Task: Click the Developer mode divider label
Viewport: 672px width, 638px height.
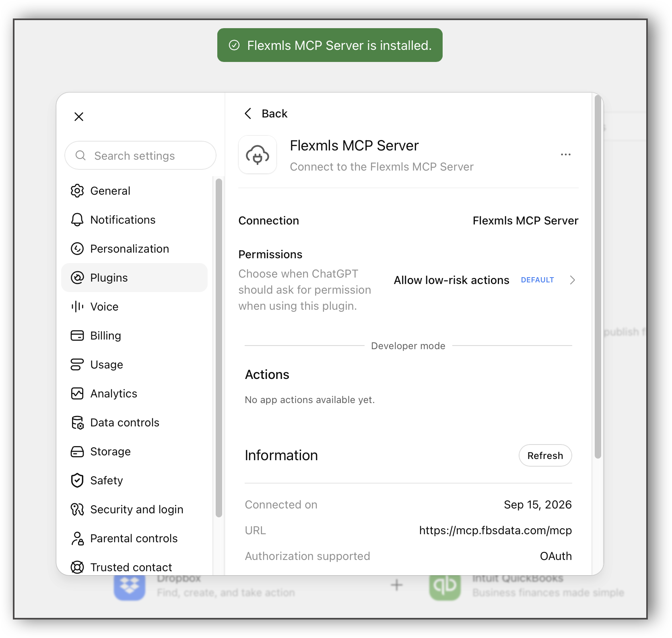Action: [408, 346]
